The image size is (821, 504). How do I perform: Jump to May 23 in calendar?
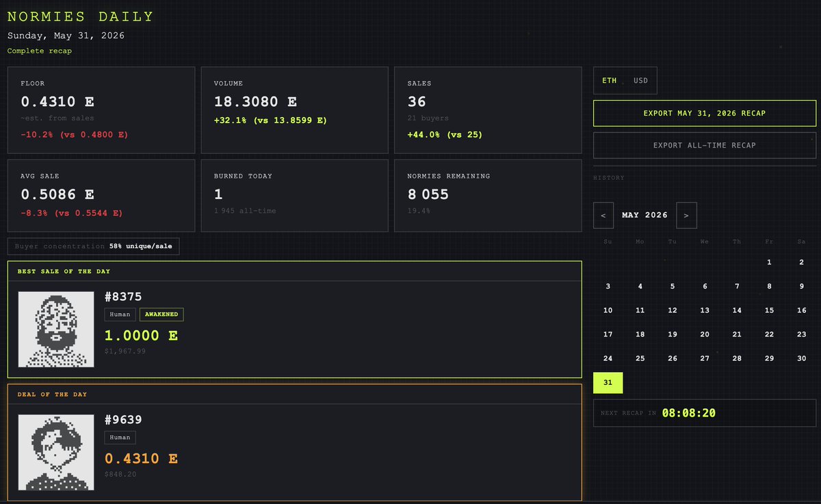click(x=801, y=334)
